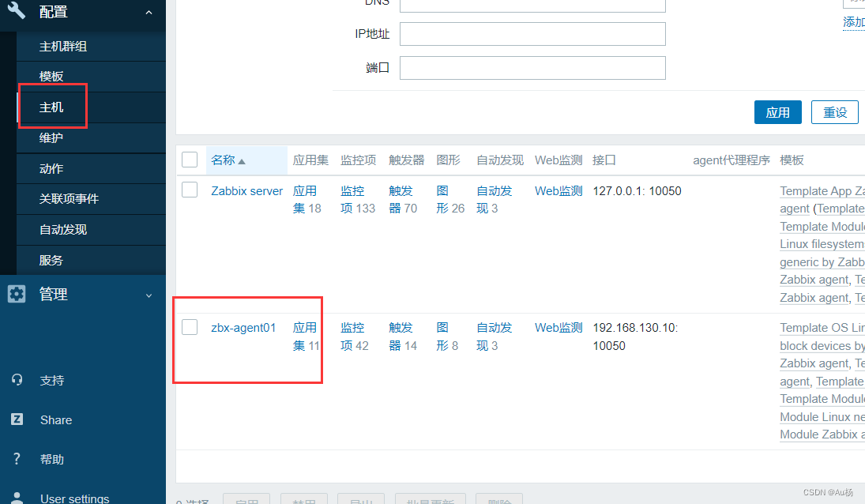The height and width of the screenshot is (504, 865).
Task: Open 应用集 11 for zbx-agent01
Action: pos(307,337)
